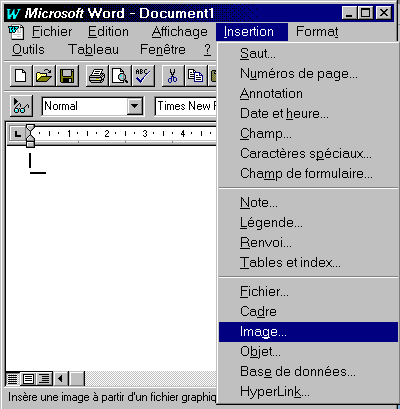Save the document with the floppy disk icon
Image resolution: width=400 pixels, height=409 pixels.
[x=67, y=76]
